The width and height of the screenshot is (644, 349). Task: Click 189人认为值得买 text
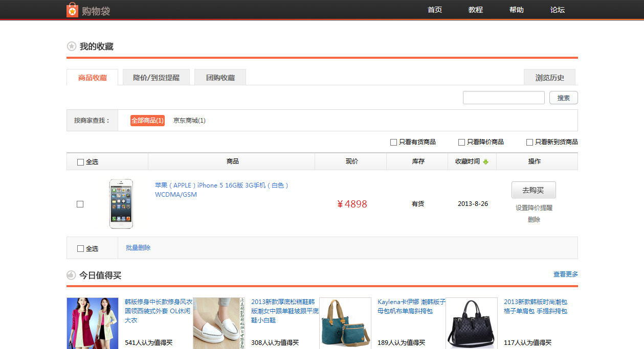402,343
